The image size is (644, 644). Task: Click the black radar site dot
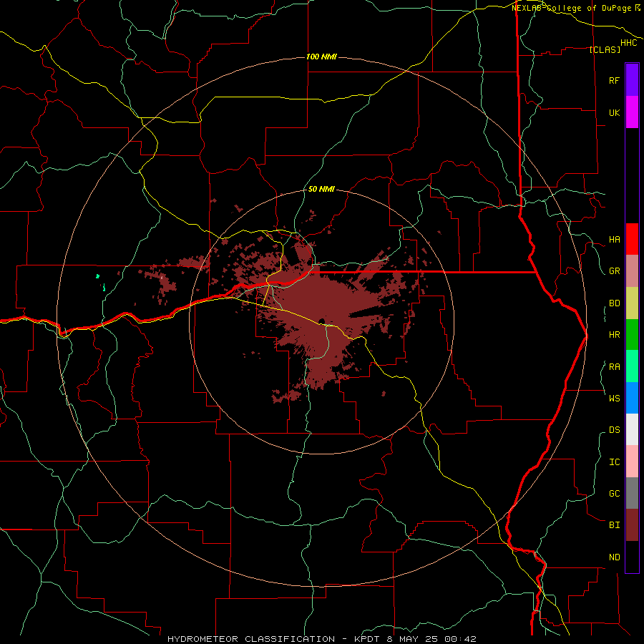point(322,321)
